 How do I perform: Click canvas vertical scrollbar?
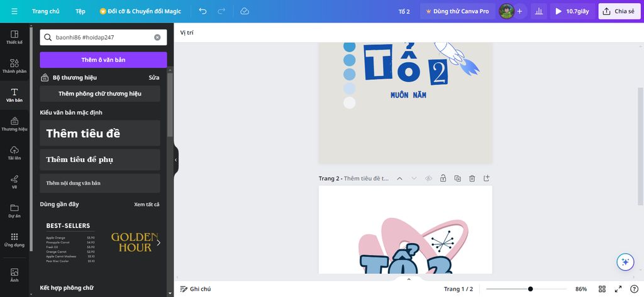click(x=641, y=146)
